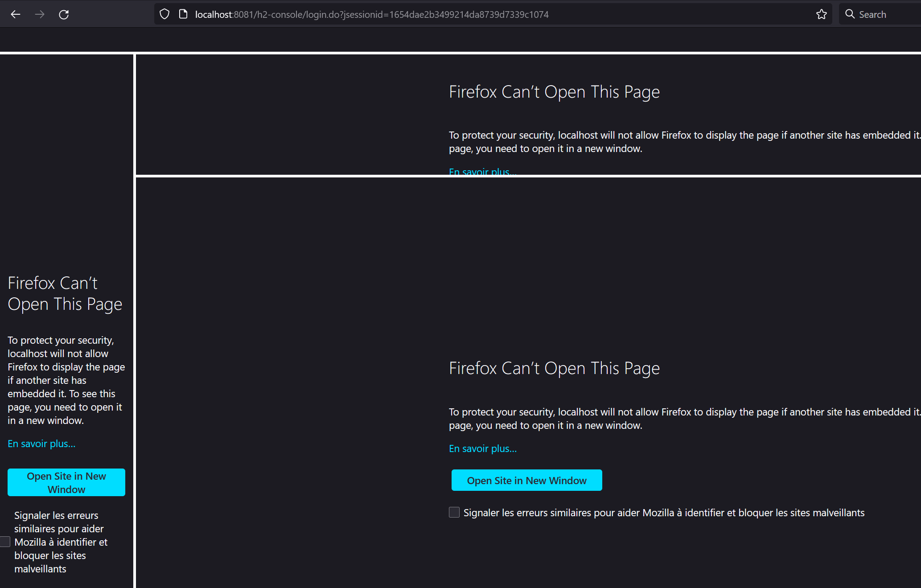Click the forward navigation arrow

coord(40,14)
